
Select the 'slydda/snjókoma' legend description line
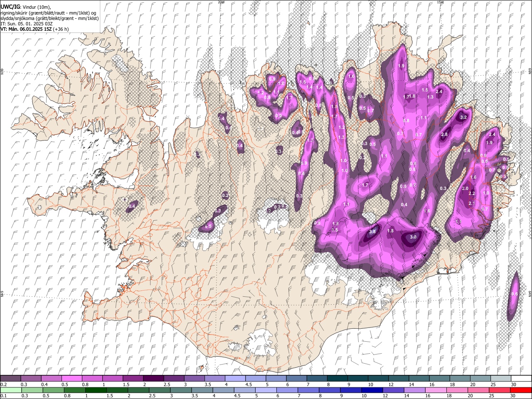click(x=49, y=18)
